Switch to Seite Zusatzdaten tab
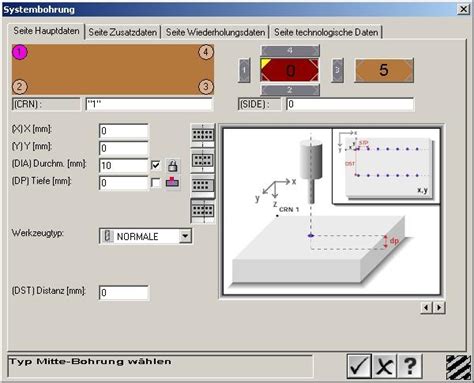 coord(123,32)
